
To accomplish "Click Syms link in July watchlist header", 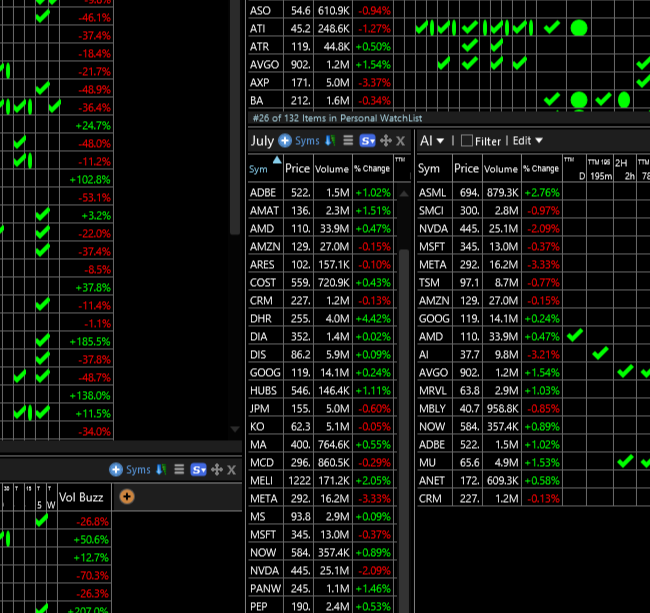I will coord(307,141).
